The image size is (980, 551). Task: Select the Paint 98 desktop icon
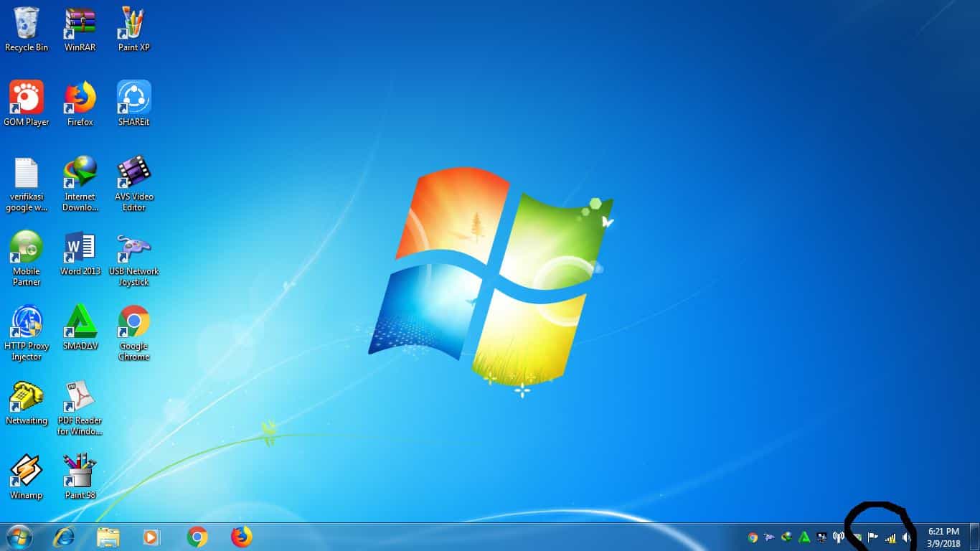pos(80,476)
